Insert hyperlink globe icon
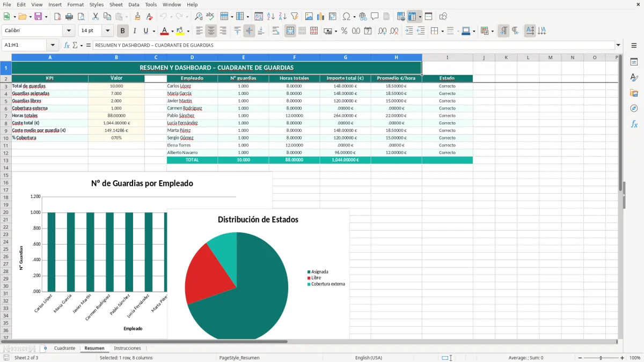Image resolution: width=644 pixels, height=362 pixels. [363, 17]
